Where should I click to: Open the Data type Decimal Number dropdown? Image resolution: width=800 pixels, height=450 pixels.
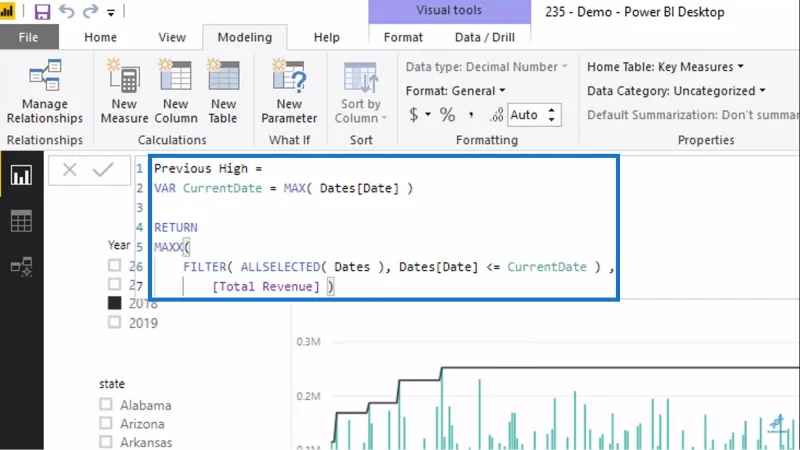[x=487, y=67]
